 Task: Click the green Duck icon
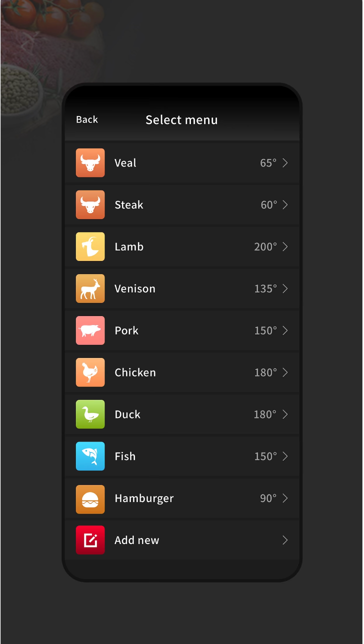(90, 414)
